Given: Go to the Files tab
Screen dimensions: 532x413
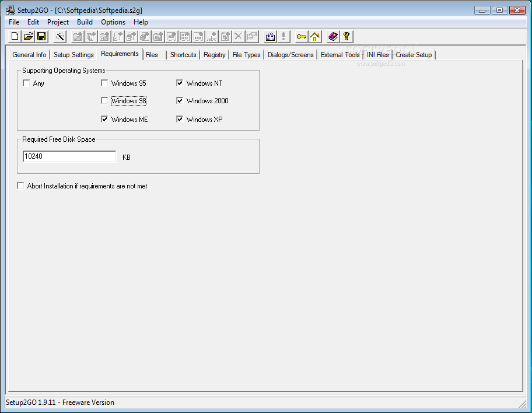Looking at the screenshot, I should click(x=152, y=55).
